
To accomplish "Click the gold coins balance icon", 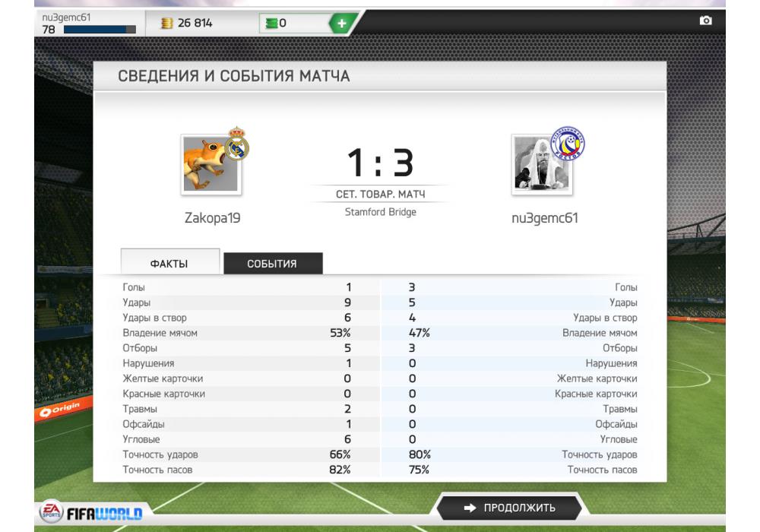I will tap(166, 23).
